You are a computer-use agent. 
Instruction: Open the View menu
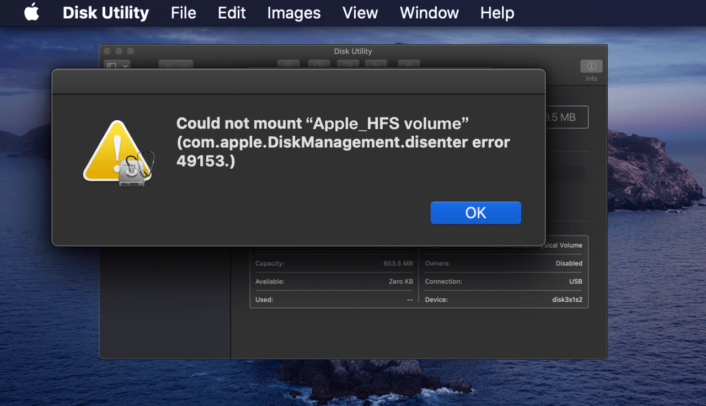(x=360, y=13)
